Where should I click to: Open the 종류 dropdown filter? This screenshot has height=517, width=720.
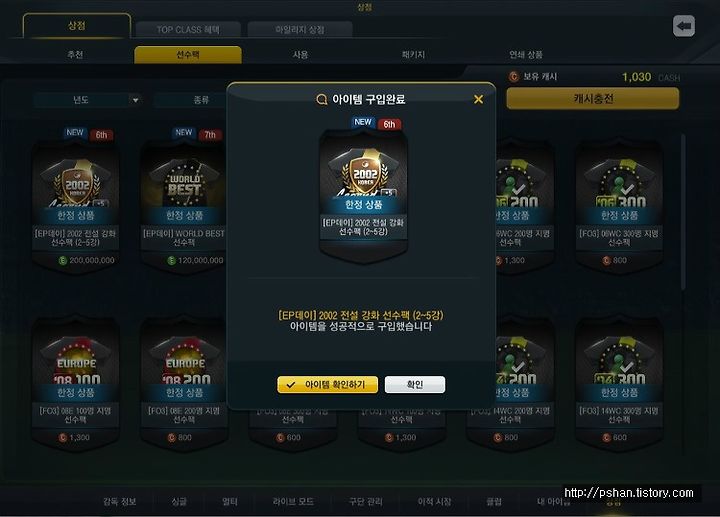[x=192, y=100]
